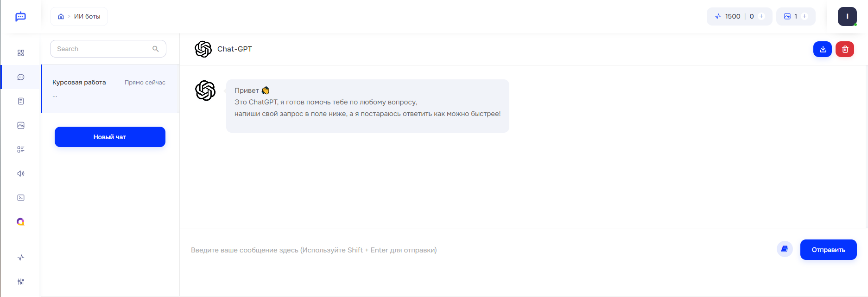This screenshot has height=297, width=868.
Task: Click the Прямо сейчас timestamp
Action: point(145,83)
